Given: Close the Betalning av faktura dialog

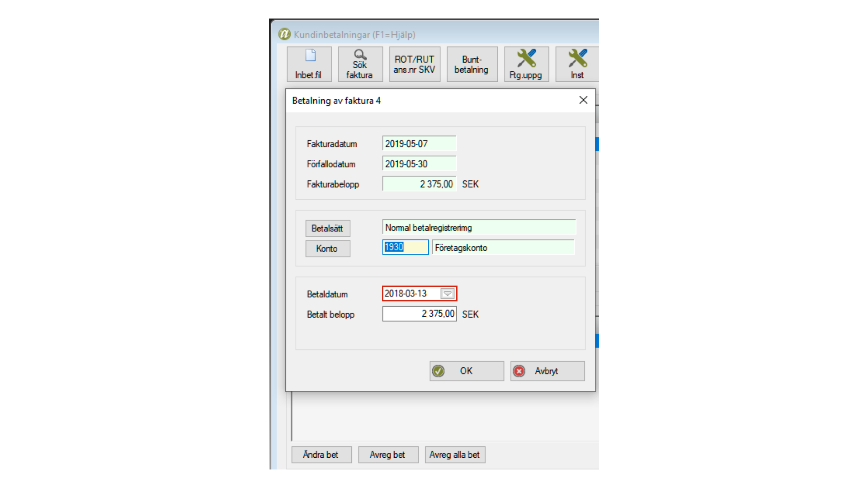Looking at the screenshot, I should pyautogui.click(x=583, y=100).
